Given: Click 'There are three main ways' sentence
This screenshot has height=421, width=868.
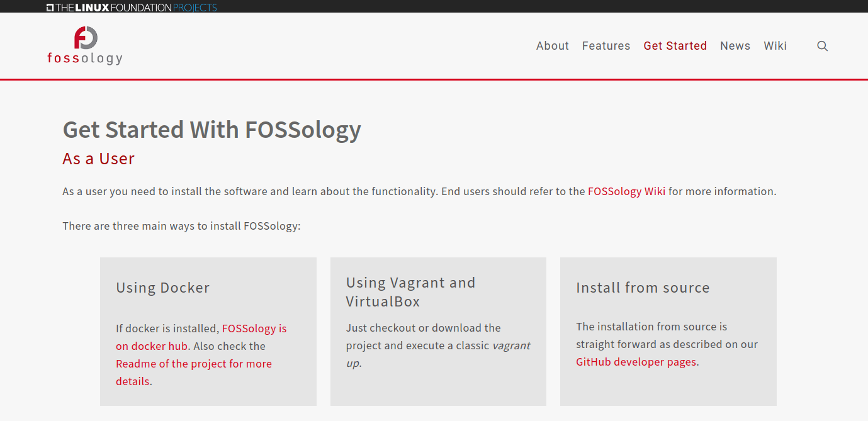Looking at the screenshot, I should pyautogui.click(x=181, y=226).
